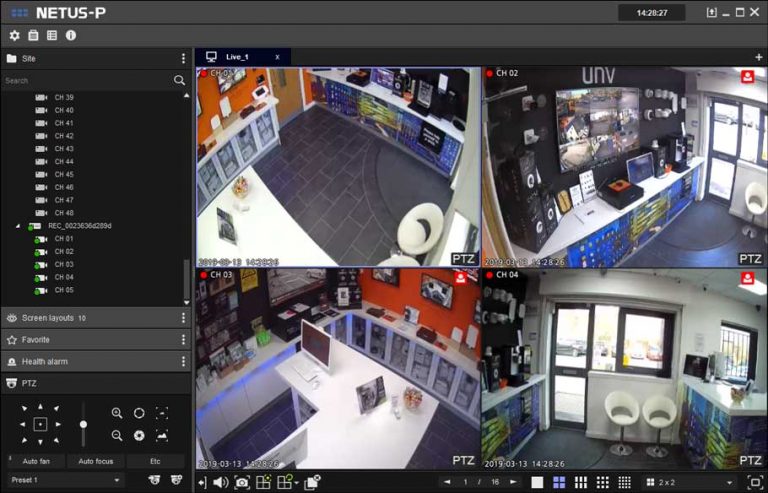Open the info icon in the top toolbar
The image size is (768, 493).
(71, 35)
